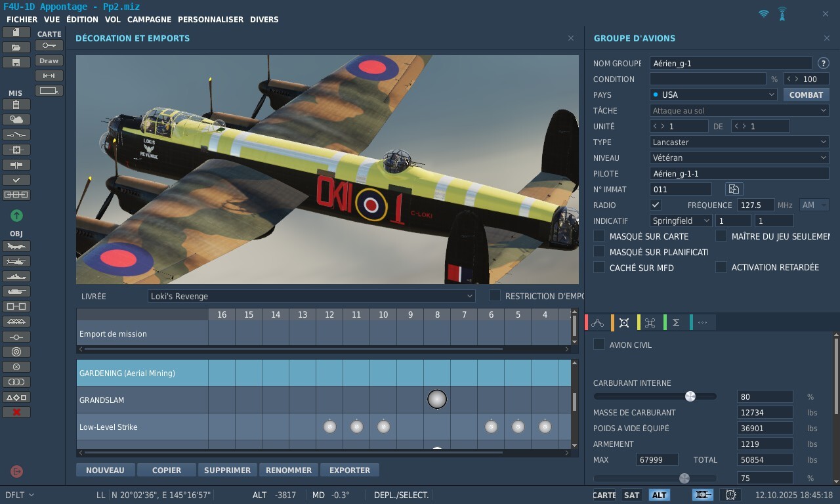840x504 pixels.
Task: Click the weather settings cloud icon
Action: [16, 119]
